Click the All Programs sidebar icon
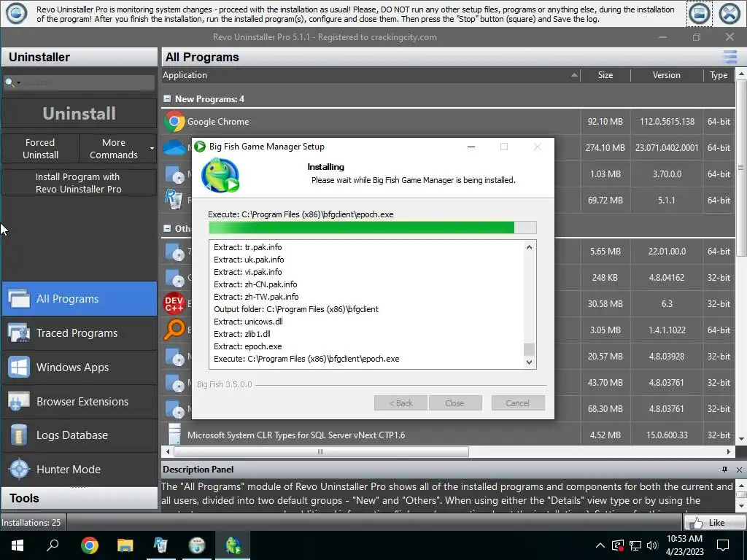 (x=19, y=299)
